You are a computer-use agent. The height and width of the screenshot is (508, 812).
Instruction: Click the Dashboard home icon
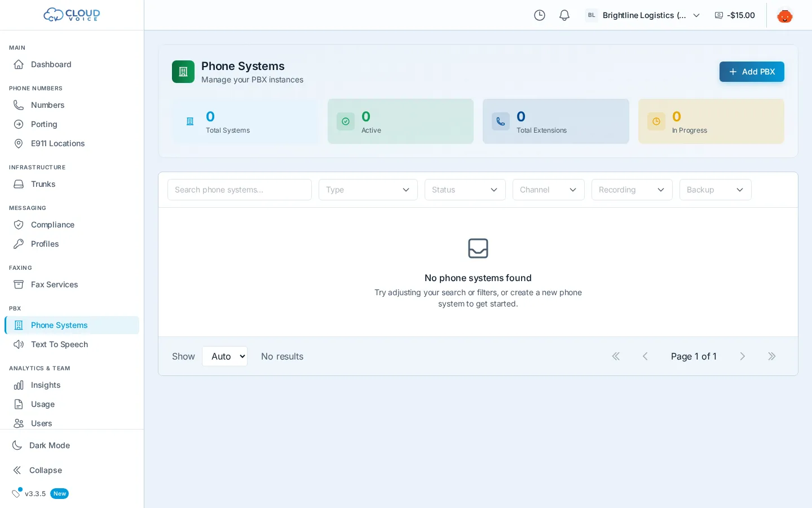(x=19, y=64)
